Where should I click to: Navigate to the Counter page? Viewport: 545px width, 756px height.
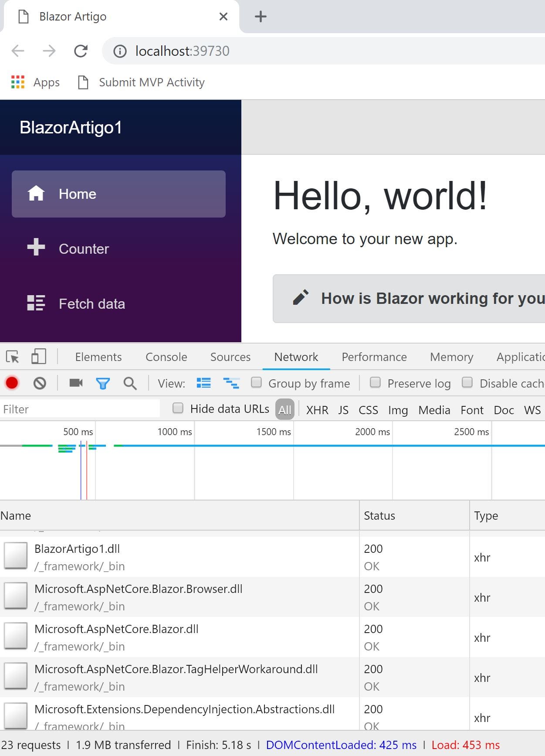[x=118, y=249]
